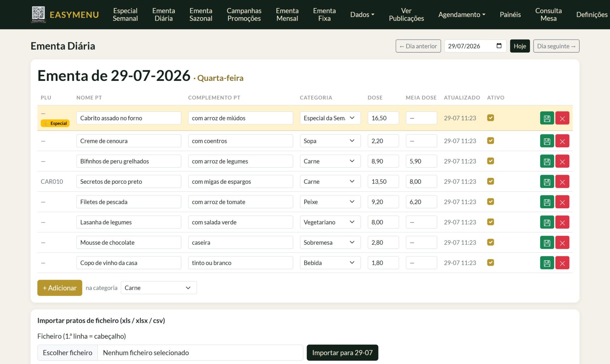
Task: Open category dropdown for Copo de vinho da casa
Action: (x=330, y=263)
